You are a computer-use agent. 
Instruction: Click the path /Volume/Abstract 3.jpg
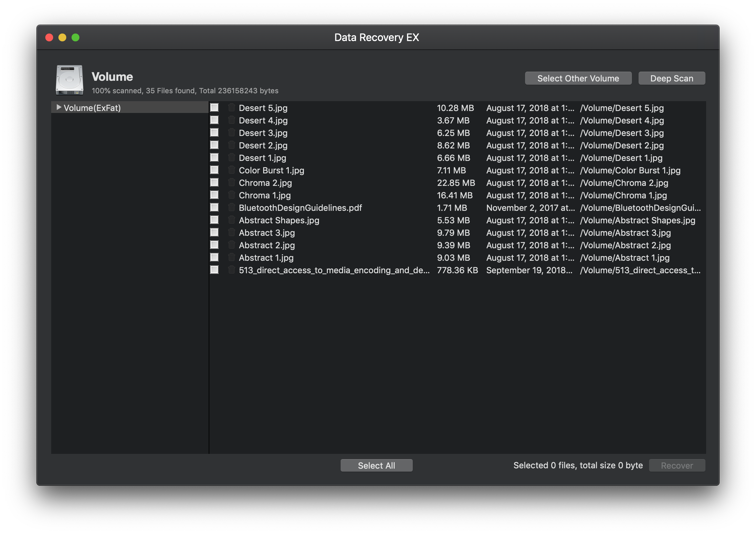625,234
